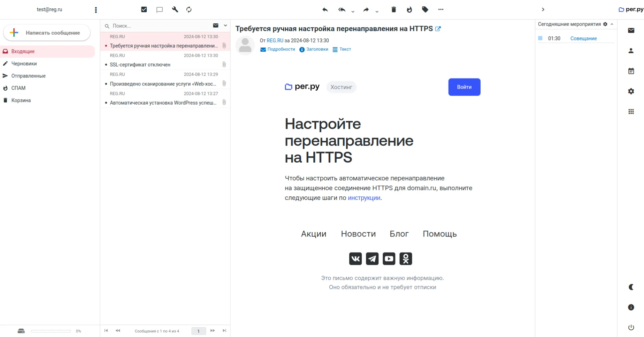The width and height of the screenshot is (644, 337).
Task: Expand the forward options arrow
Action: click(x=377, y=11)
